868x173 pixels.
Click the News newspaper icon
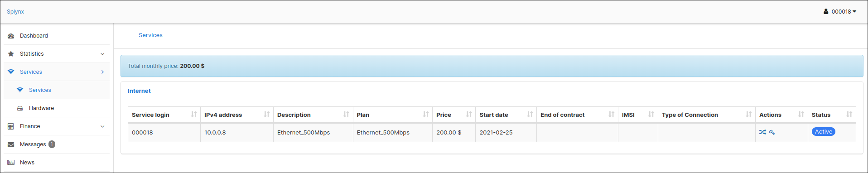[x=11, y=163]
